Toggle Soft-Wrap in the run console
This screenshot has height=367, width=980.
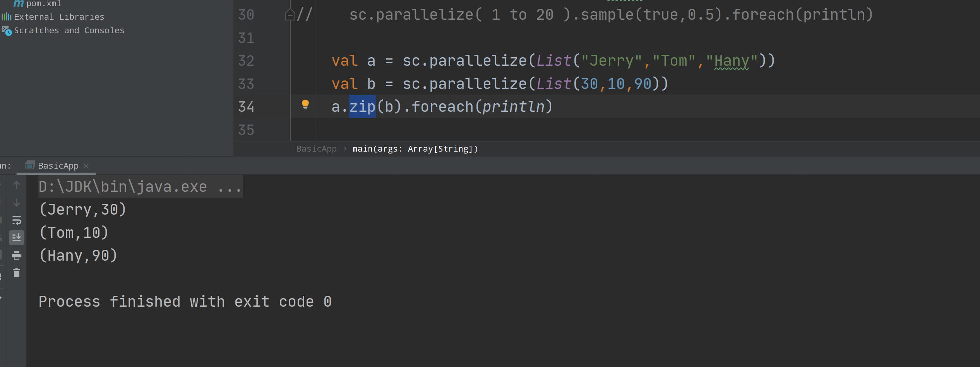coord(17,220)
